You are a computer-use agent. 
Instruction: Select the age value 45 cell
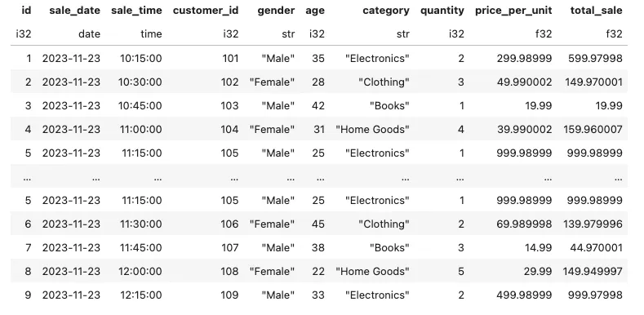click(318, 224)
